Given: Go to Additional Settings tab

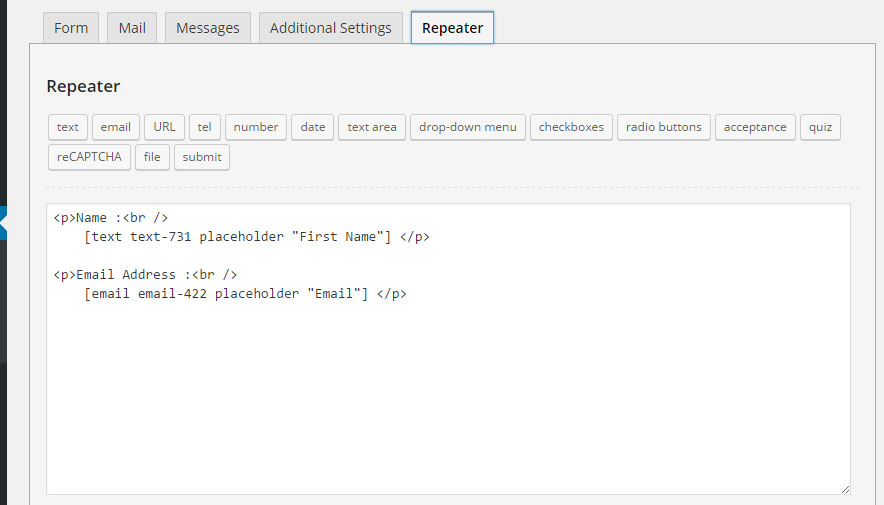Looking at the screenshot, I should (x=330, y=28).
